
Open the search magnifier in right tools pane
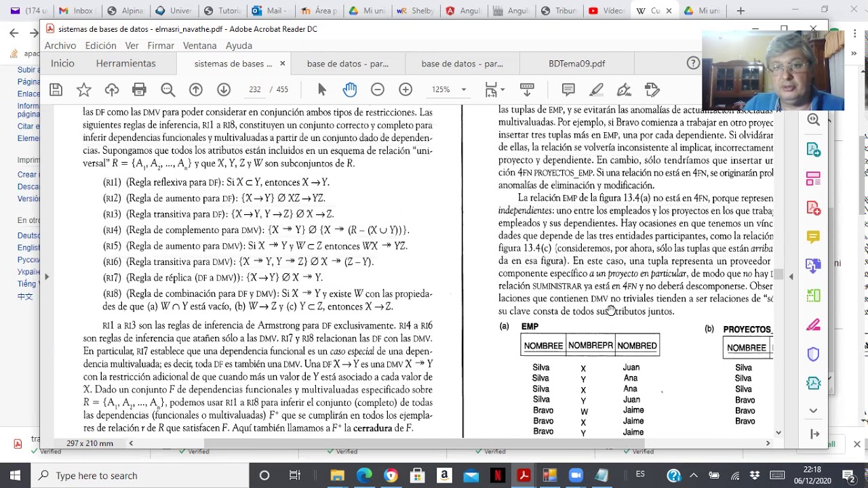813,120
